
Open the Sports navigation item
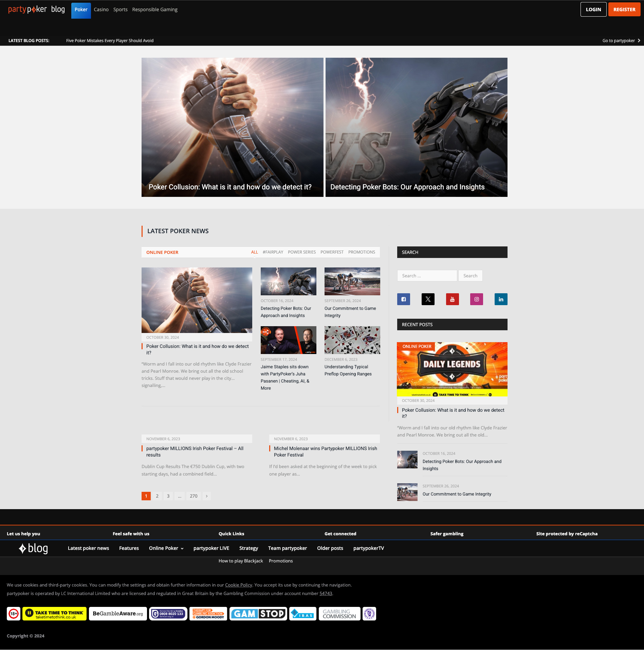(121, 10)
